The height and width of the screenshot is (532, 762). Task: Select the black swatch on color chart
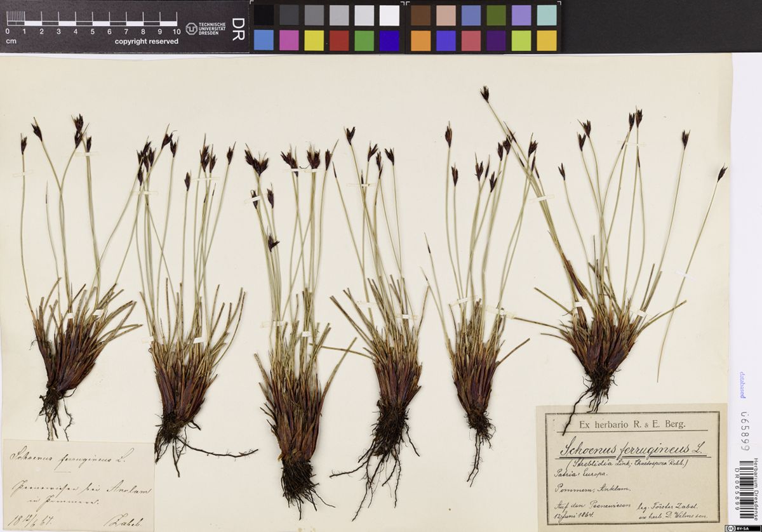click(x=264, y=15)
